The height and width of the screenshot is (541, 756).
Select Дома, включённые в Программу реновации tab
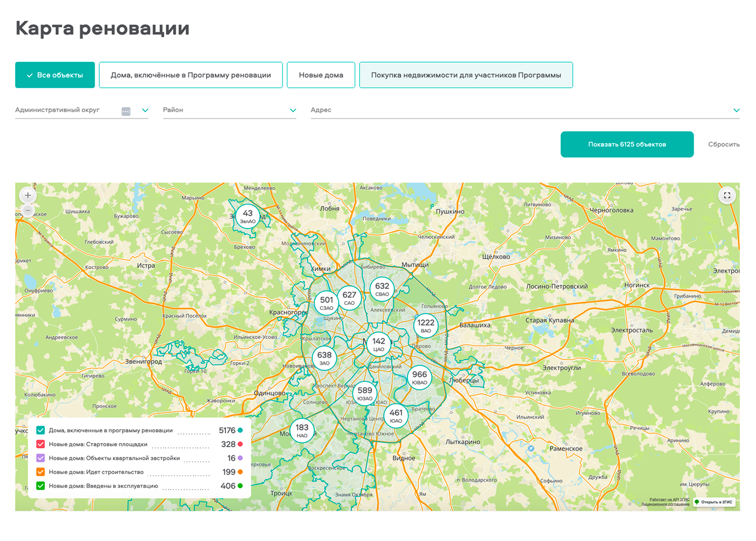click(190, 75)
